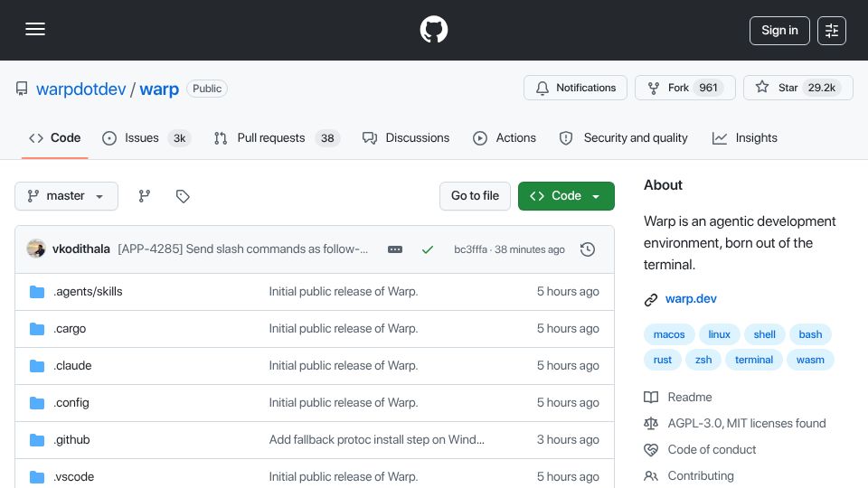Screen dimensions: 868x488
Task: Open the Contributing link
Action: pyautogui.click(x=700, y=476)
